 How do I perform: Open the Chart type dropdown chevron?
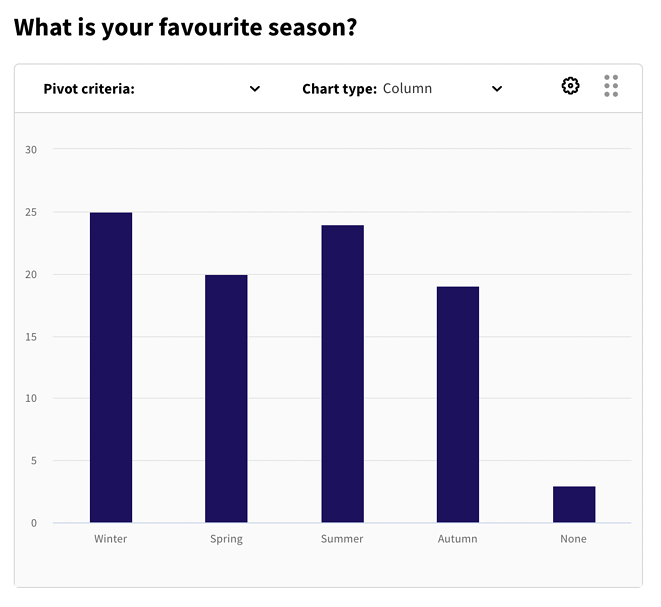(497, 89)
